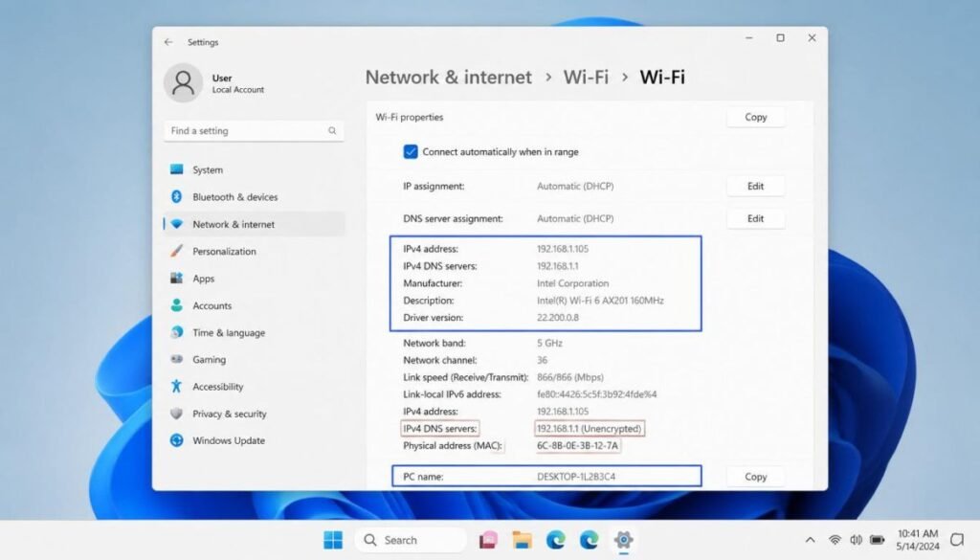Toggle Connect automatically when in range

coord(411,152)
